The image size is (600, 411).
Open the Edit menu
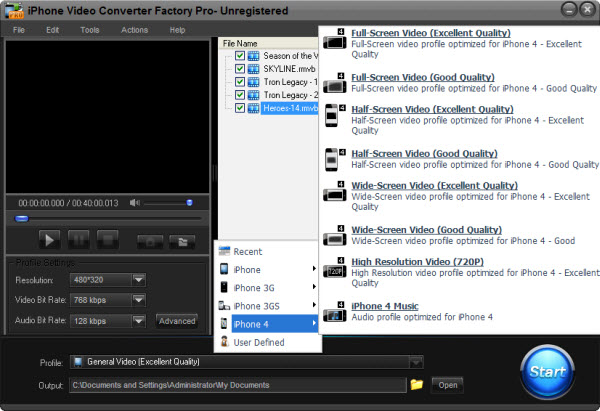[52, 30]
